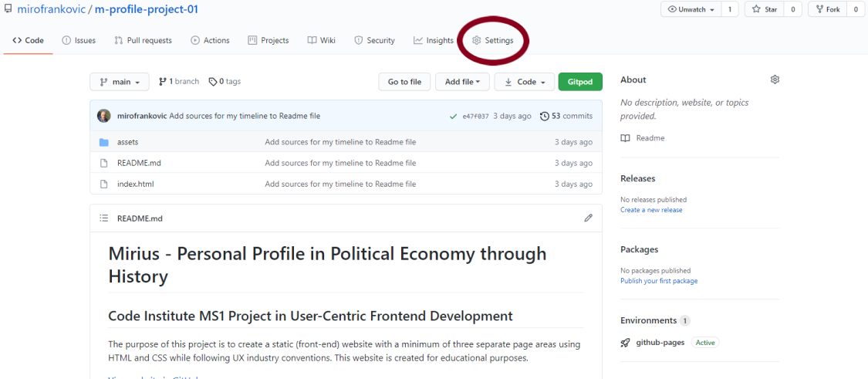Click the github-pages rocket icon

tap(626, 343)
